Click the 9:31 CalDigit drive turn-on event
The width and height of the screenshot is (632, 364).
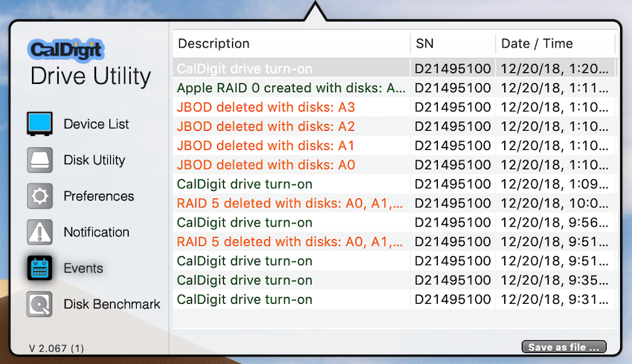[x=394, y=299]
